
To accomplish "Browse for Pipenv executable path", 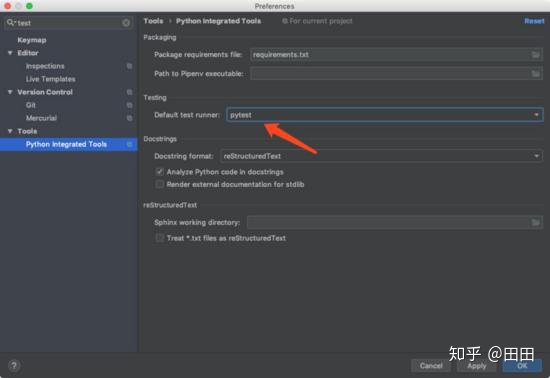I will 535,74.
